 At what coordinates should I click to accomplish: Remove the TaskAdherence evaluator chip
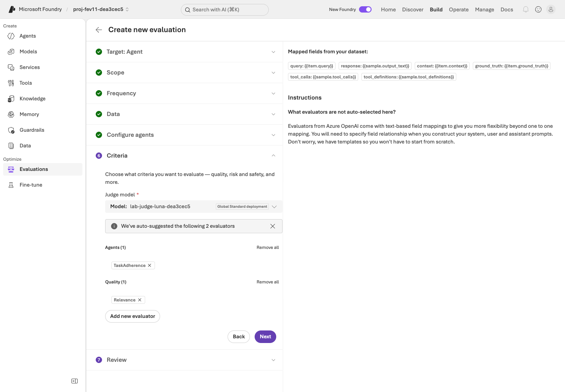[149, 265]
